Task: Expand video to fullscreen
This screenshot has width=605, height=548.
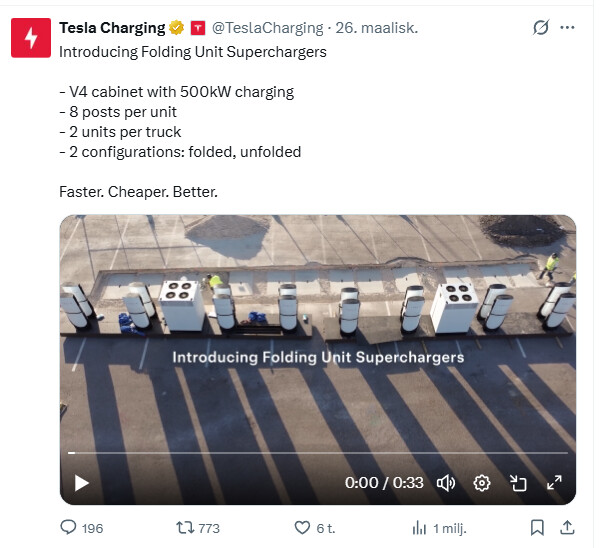Action: click(554, 483)
